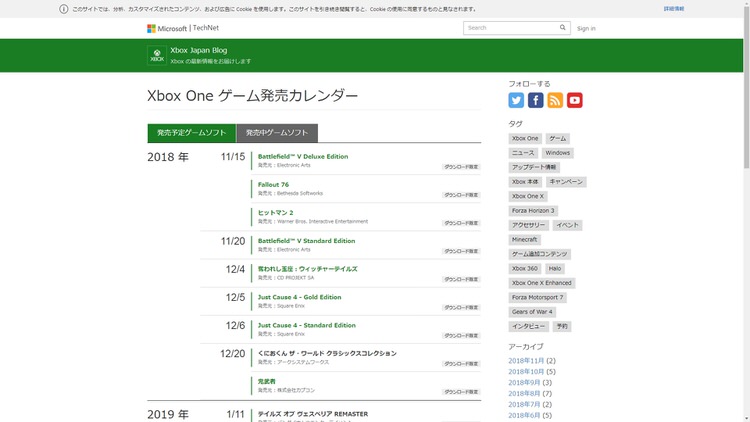
Task: Open Battlefield V Standard Edition link
Action: coord(306,241)
